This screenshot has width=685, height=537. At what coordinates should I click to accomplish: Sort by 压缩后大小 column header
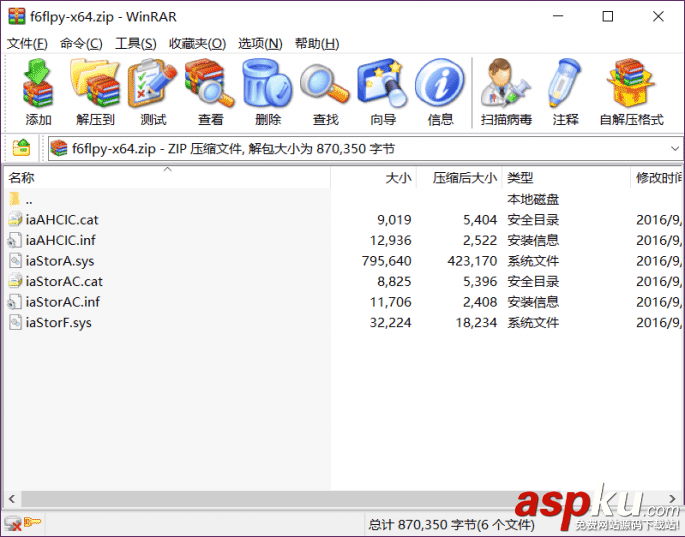tap(459, 177)
